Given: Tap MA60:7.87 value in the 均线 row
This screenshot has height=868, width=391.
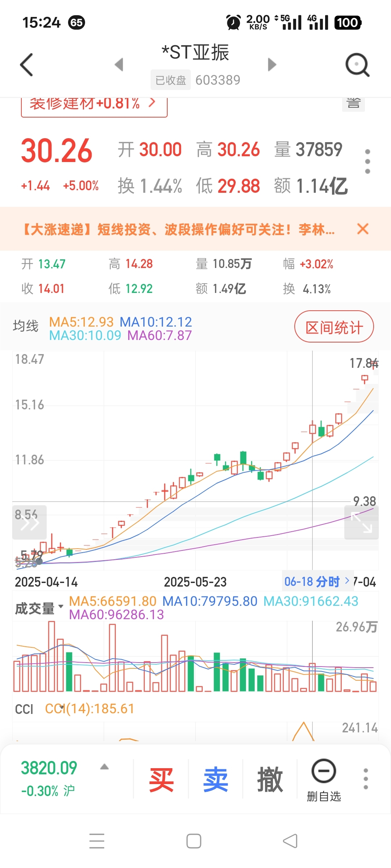Looking at the screenshot, I should click(159, 335).
